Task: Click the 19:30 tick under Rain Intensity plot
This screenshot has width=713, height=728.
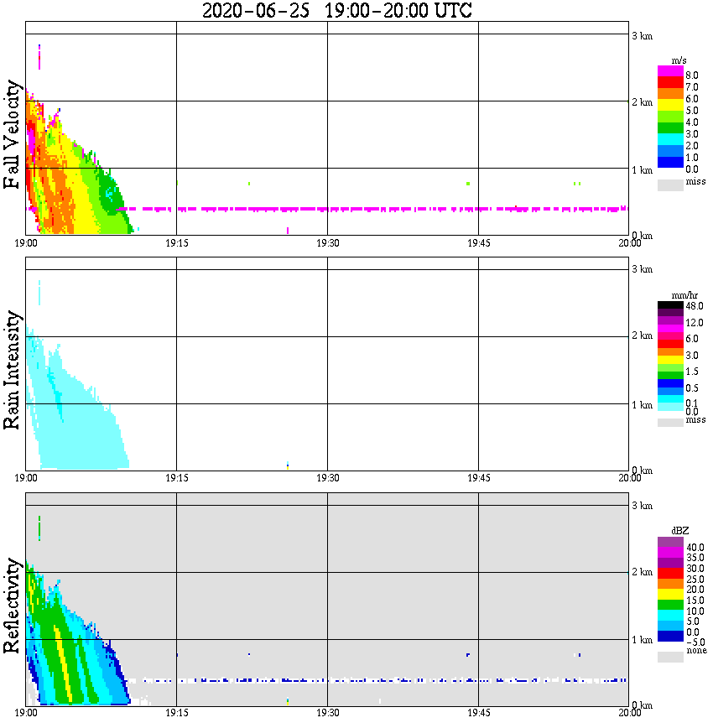Action: click(x=327, y=478)
